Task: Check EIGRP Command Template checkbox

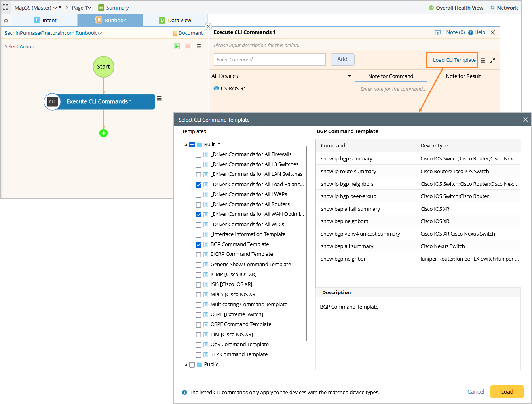Action: pyautogui.click(x=199, y=255)
